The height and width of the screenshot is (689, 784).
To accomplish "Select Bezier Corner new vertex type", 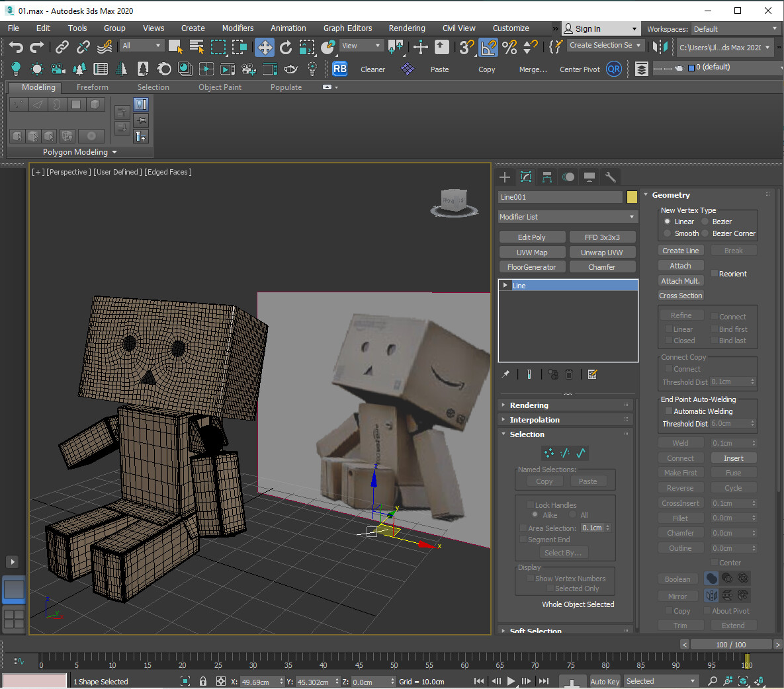I will click(705, 233).
